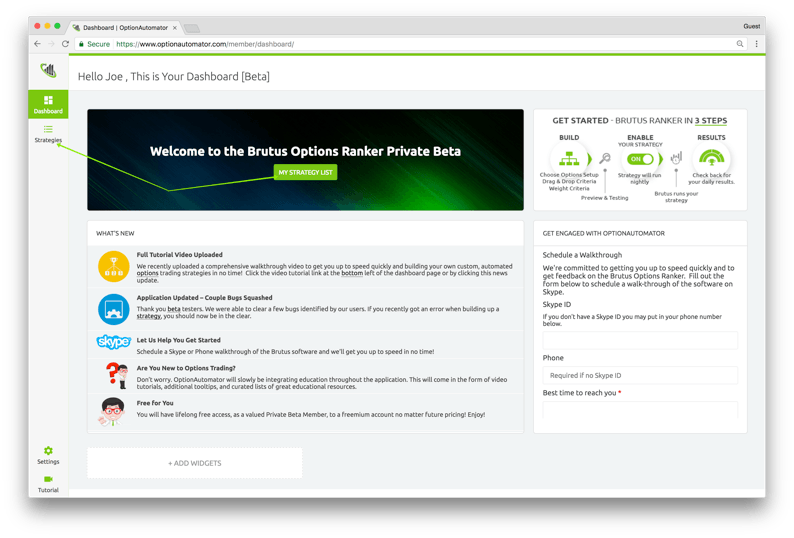Click the Skype logo icon
This screenshot has width=794, height=538.
click(113, 343)
